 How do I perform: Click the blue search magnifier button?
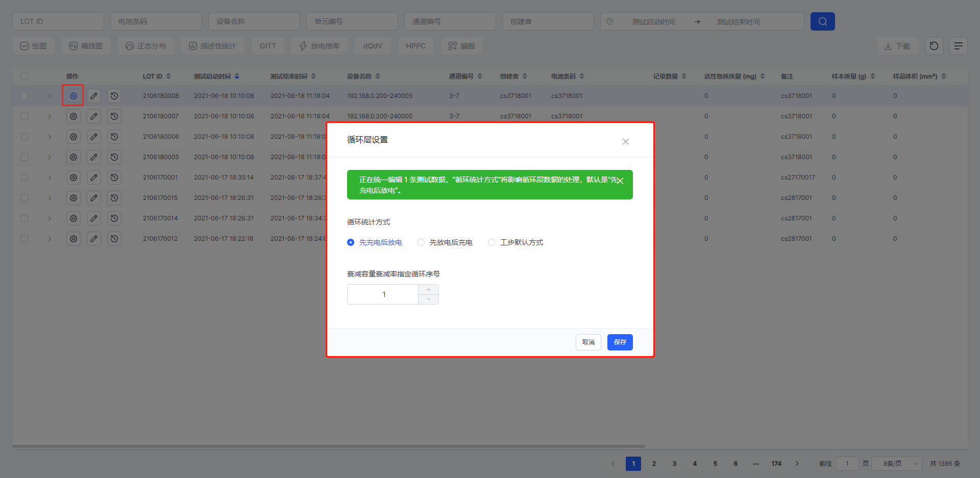coord(823,21)
